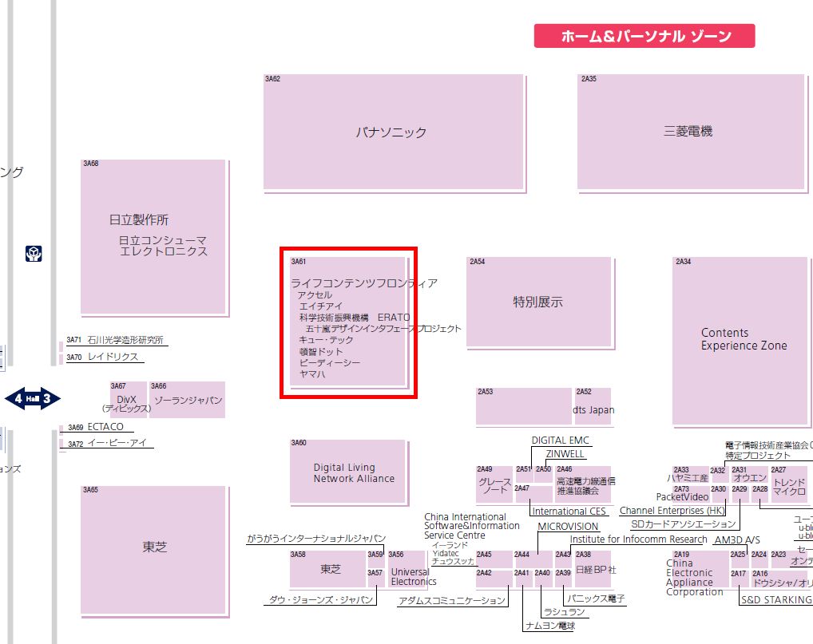Image resolution: width=813 pixels, height=644 pixels.
Task: Select the トレンドマイクロ booth 2A27
Action: pos(788,484)
